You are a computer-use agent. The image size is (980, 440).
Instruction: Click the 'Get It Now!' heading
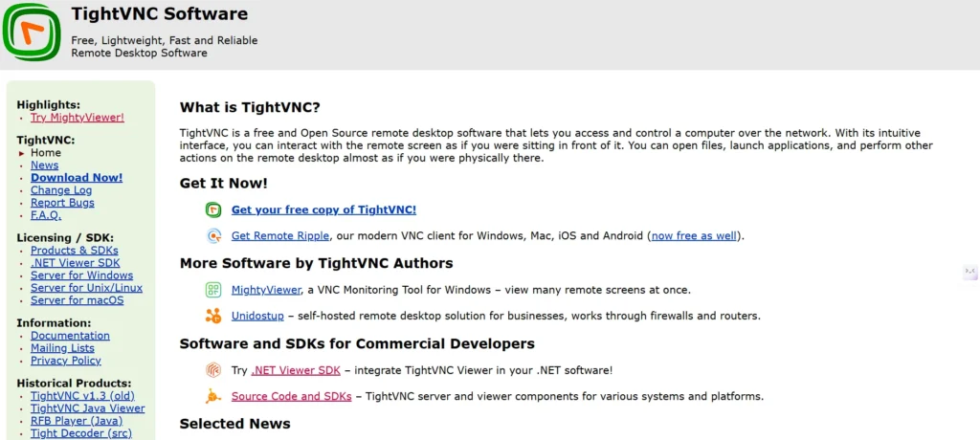click(224, 184)
